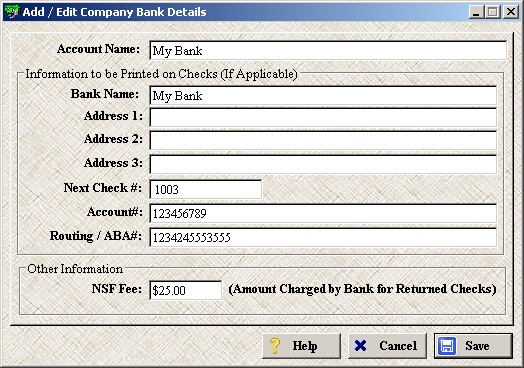The image size is (524, 368).
Task: Click 'Information to be Printed on Checks' heading
Action: pos(161,74)
